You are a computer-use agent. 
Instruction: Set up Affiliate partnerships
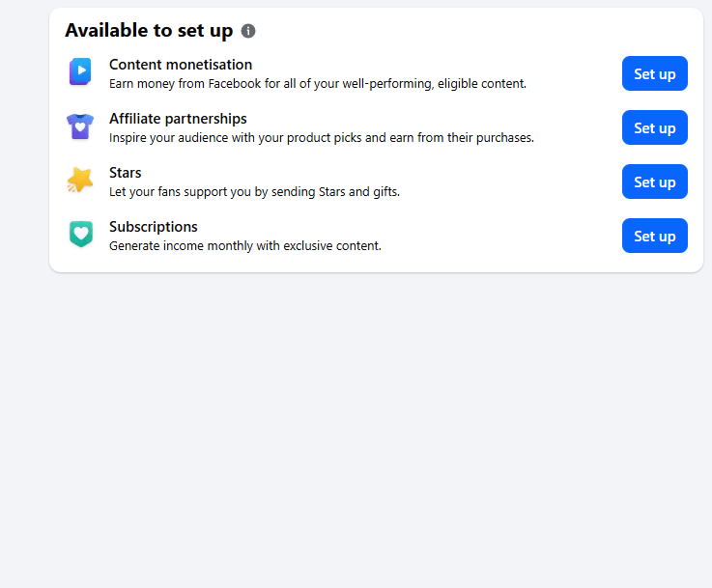coord(654,127)
